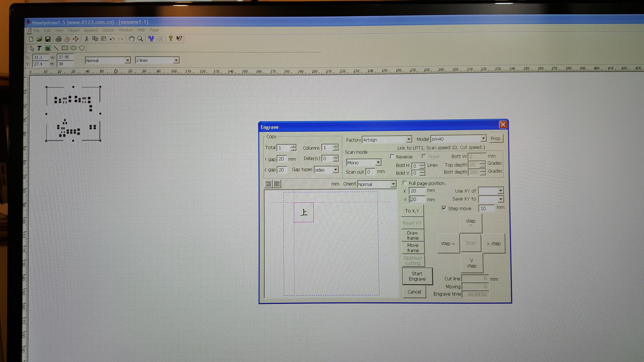This screenshot has width=644, height=362.
Task: Open the Scan mode Mono dropdown
Action: 378,162
